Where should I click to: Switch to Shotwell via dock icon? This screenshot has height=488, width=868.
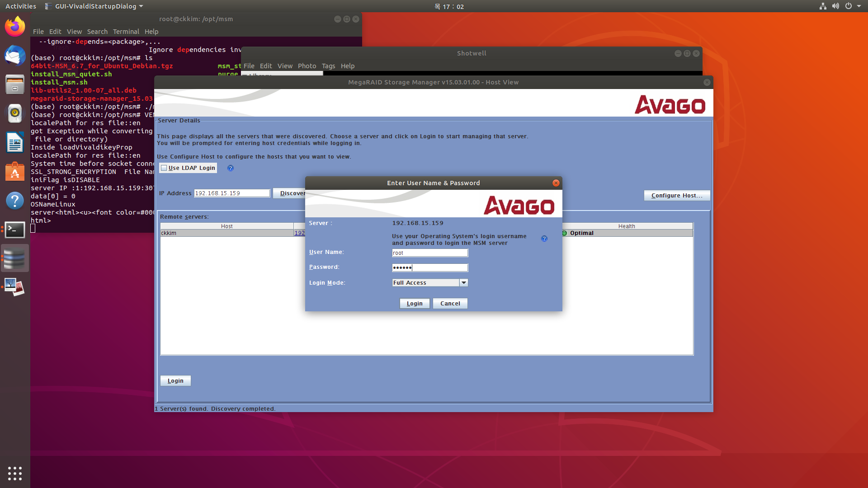[x=15, y=287]
